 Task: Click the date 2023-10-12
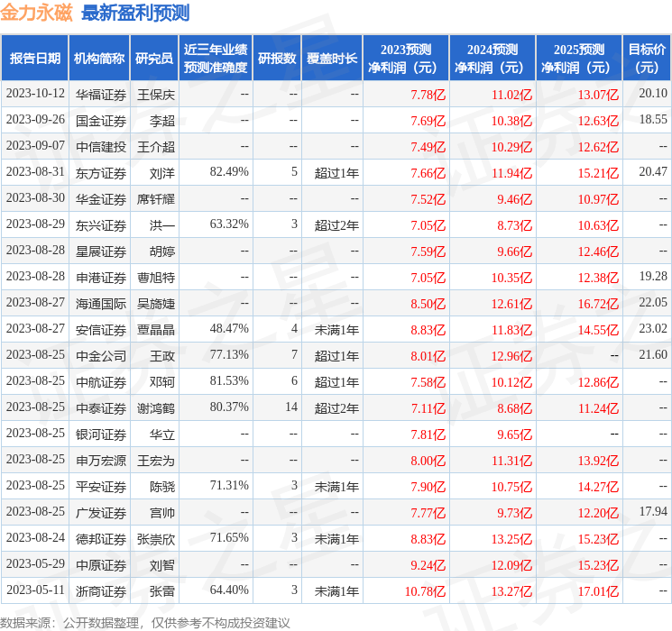point(35,94)
